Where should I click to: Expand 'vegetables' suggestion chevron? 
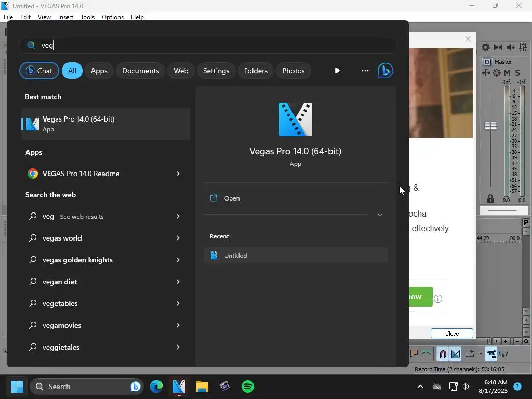[x=178, y=303]
